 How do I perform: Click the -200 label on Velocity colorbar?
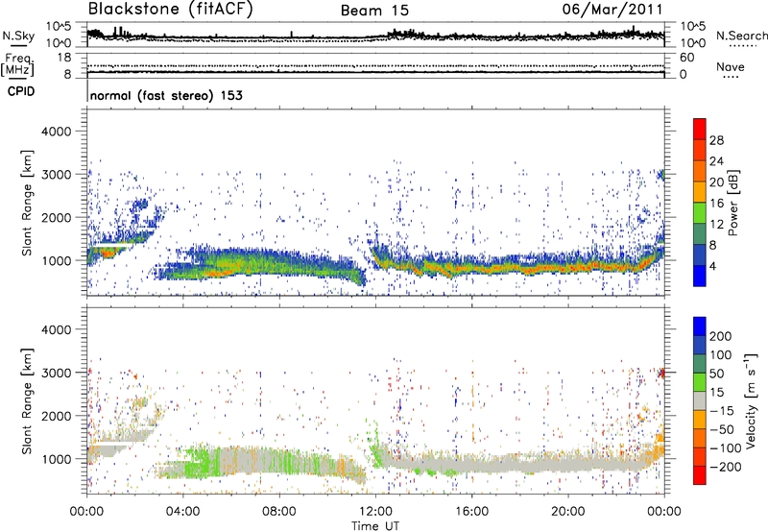[726, 467]
